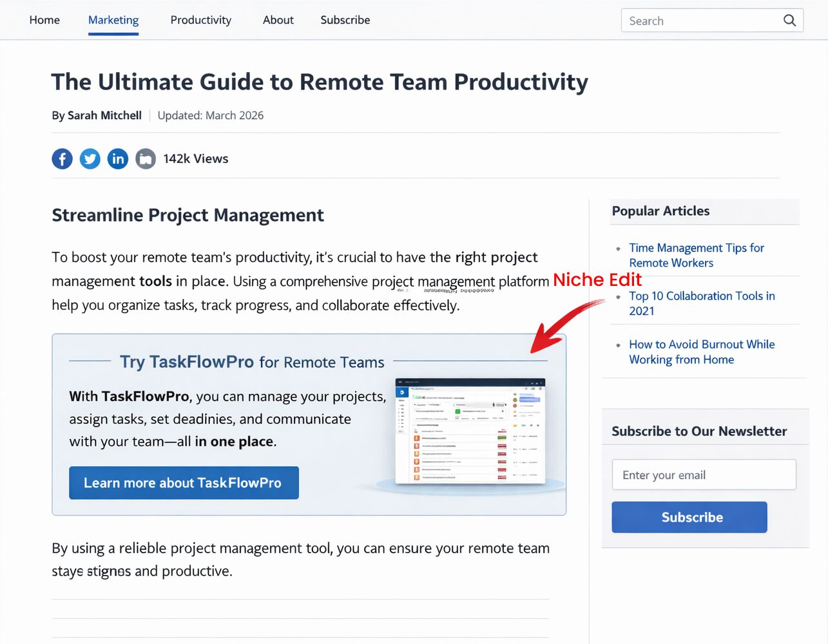828x644 pixels.
Task: Open Time Management Tips for Remote Workers
Action: [x=696, y=255]
